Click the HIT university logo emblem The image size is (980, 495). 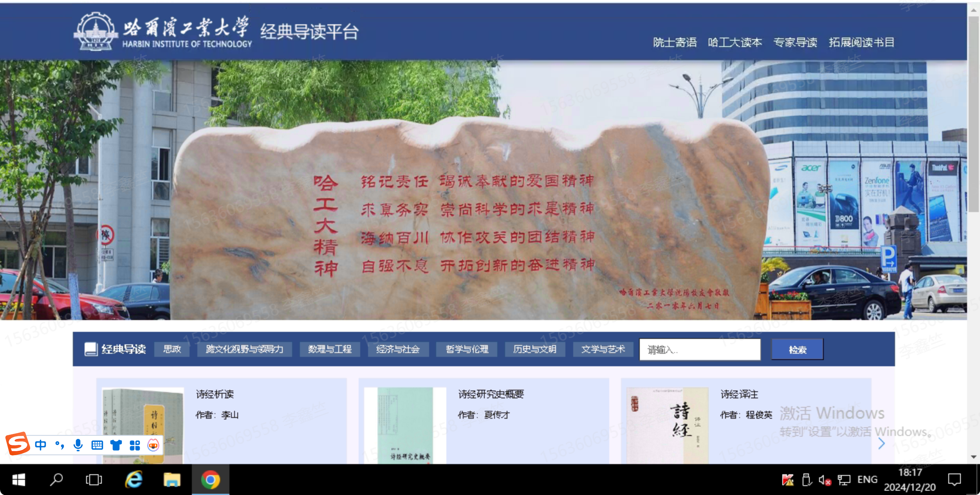point(96,31)
